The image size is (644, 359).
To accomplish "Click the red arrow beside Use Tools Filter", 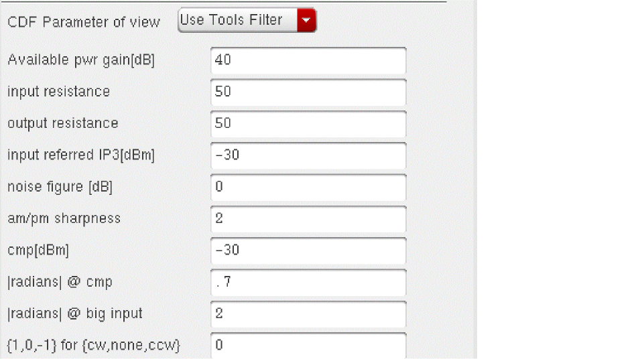I will tap(306, 21).
